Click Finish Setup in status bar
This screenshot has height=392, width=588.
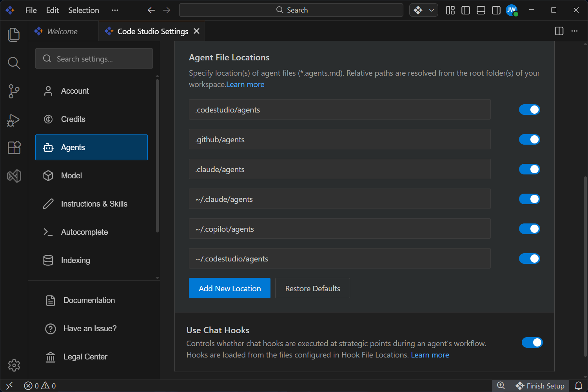540,386
